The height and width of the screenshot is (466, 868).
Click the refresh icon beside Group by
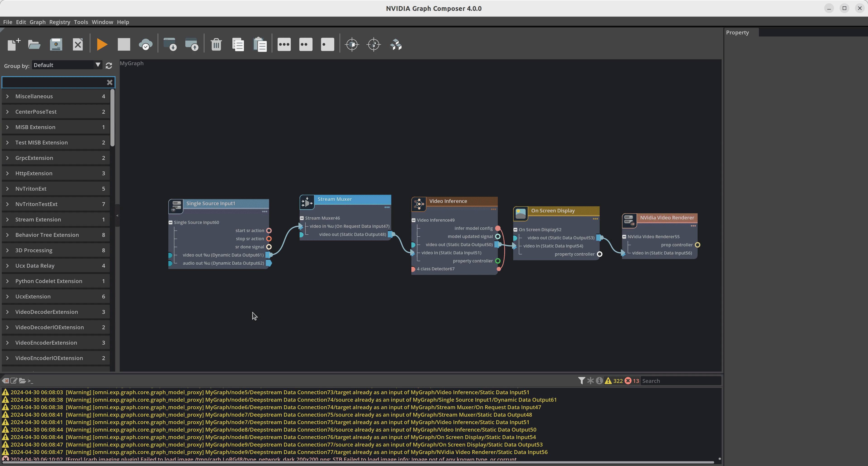tap(109, 66)
